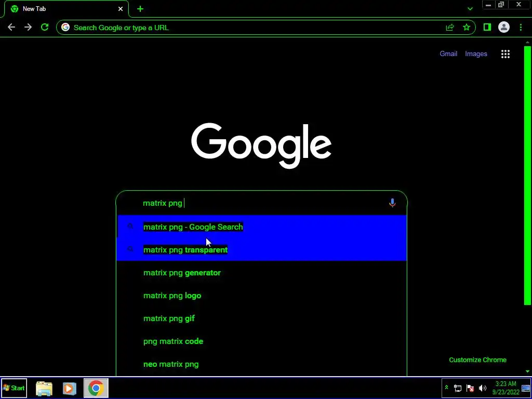Bookmark this tab with the star icon
This screenshot has width=532, height=399.
point(467,28)
